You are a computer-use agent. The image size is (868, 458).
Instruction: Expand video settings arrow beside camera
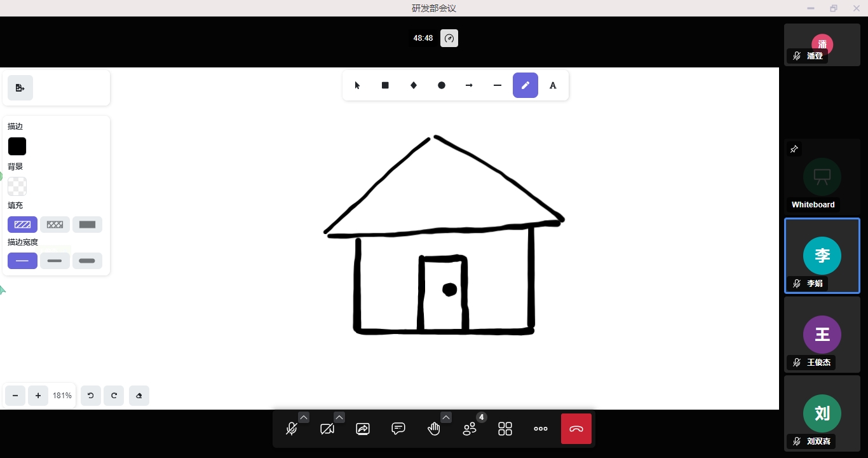click(339, 417)
